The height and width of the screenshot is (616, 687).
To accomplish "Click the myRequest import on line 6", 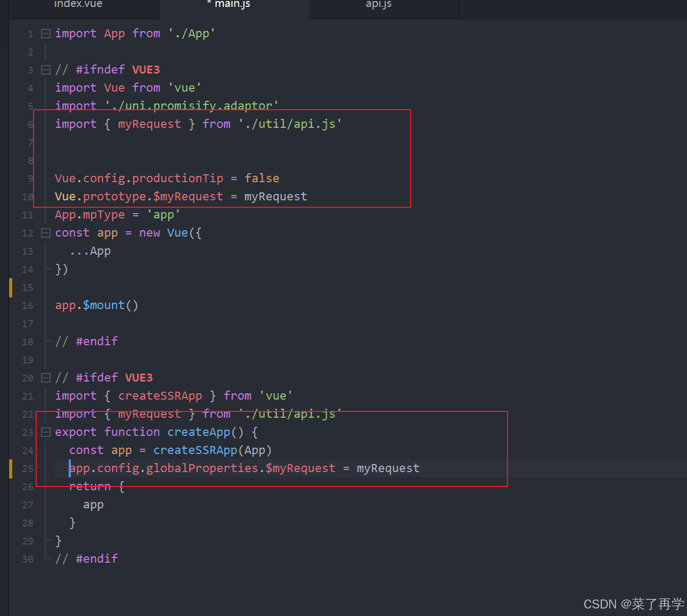I will click(x=198, y=124).
